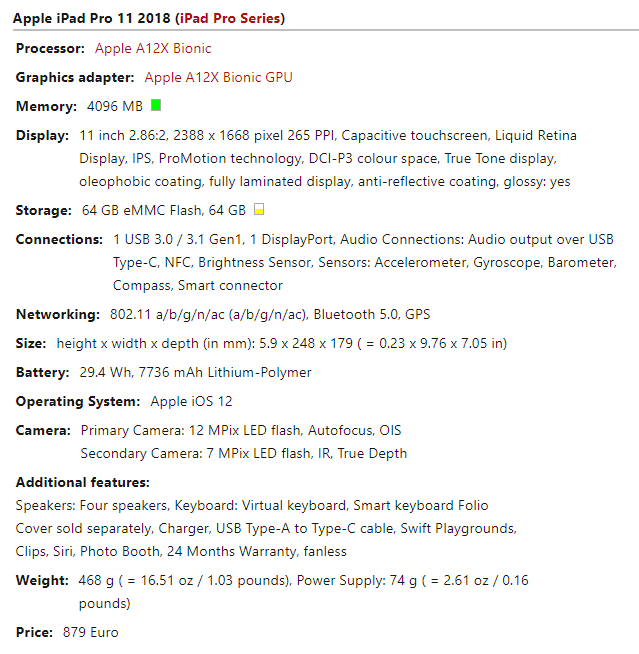The image size is (639, 654).
Task: Click the Secondary Camera specification line
Action: [244, 453]
